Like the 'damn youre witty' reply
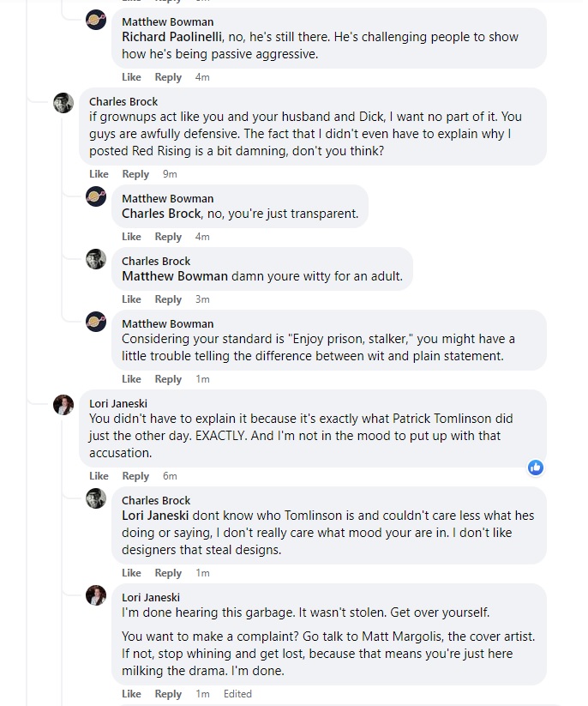 pos(131,299)
